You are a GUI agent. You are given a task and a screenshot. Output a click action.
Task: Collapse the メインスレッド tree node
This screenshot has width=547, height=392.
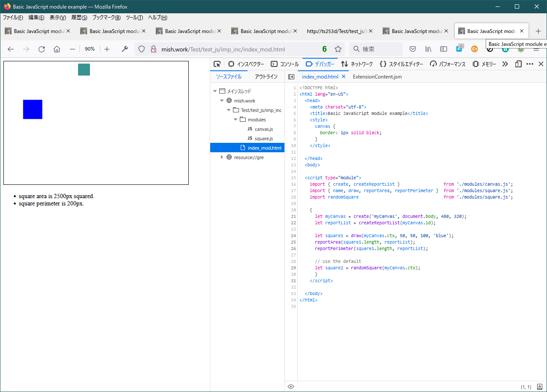(215, 91)
